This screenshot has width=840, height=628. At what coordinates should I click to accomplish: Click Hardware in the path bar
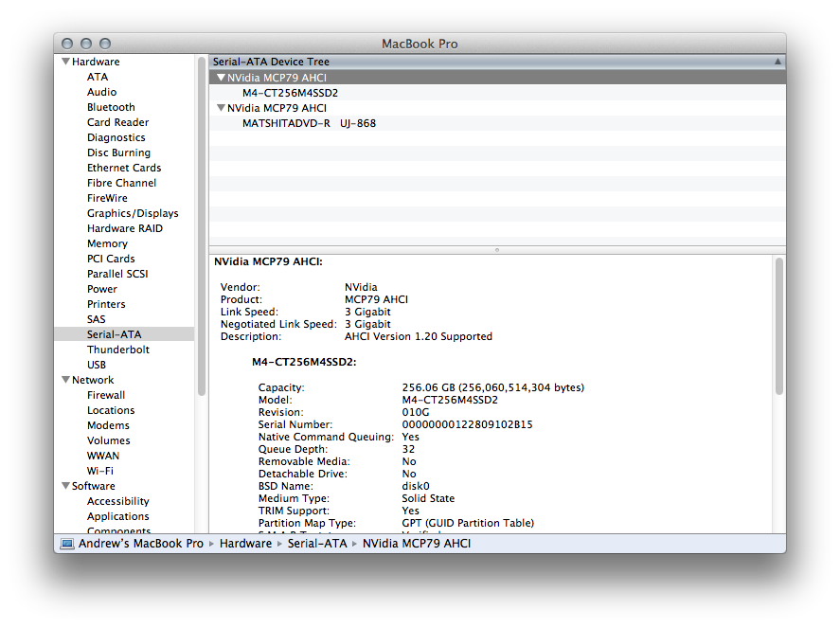[245, 544]
